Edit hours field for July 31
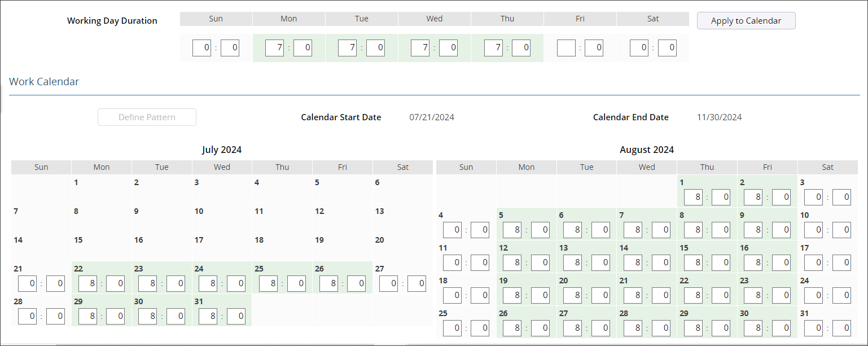The height and width of the screenshot is (346, 868). pos(208,317)
